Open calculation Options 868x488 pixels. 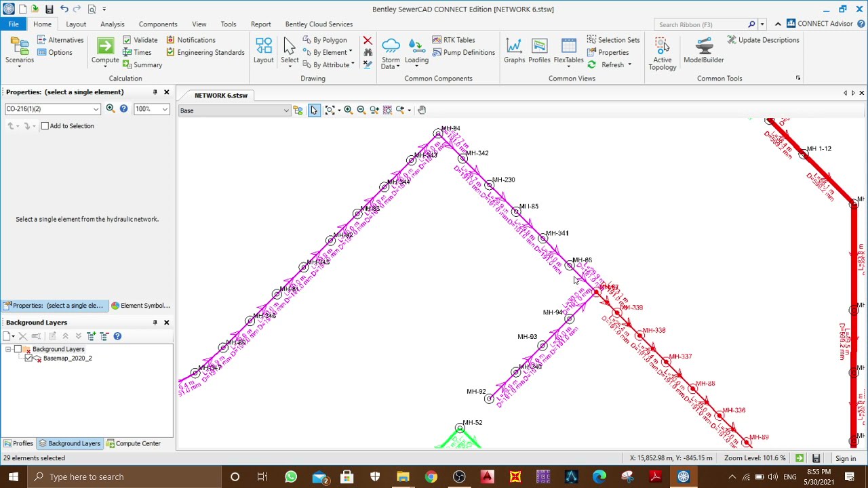(54, 52)
